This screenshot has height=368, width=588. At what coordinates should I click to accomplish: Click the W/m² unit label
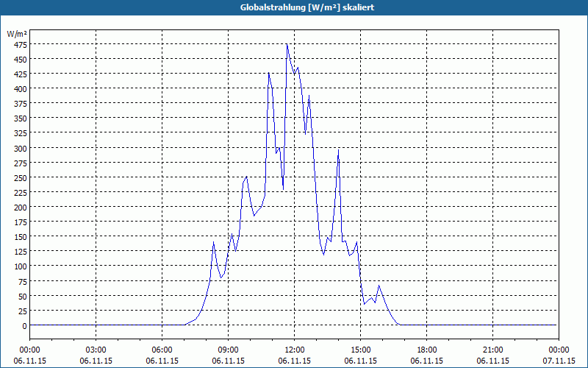(x=17, y=34)
